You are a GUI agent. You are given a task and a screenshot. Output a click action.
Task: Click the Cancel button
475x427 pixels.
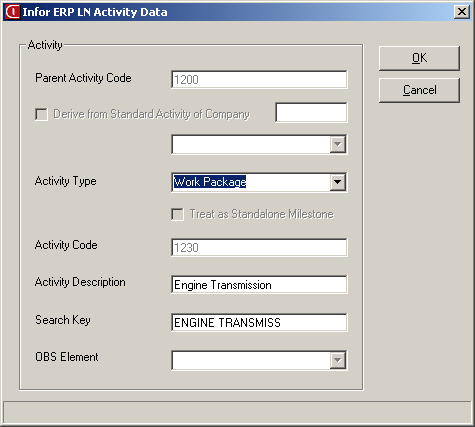coord(419,90)
